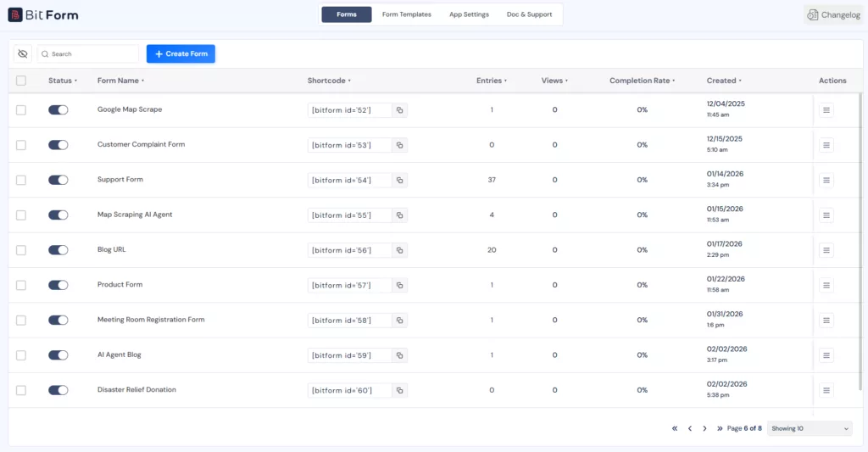Open Meeting Room Registration Form link
868x452 pixels.
pos(151,320)
